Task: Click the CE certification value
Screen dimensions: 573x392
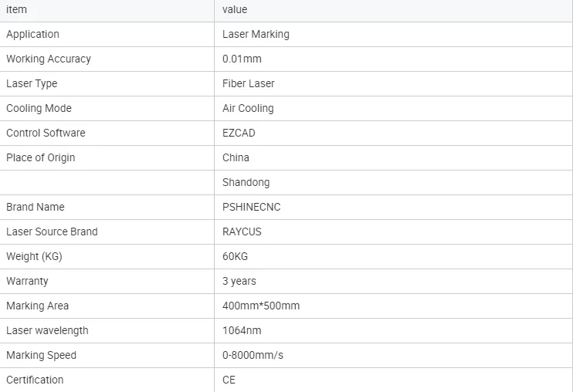Action: pyautogui.click(x=229, y=380)
